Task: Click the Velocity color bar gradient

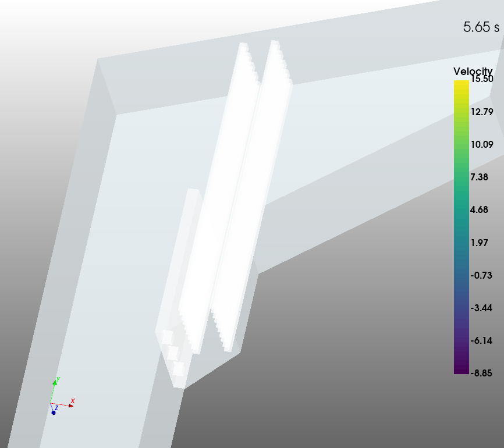Action: [462, 227]
